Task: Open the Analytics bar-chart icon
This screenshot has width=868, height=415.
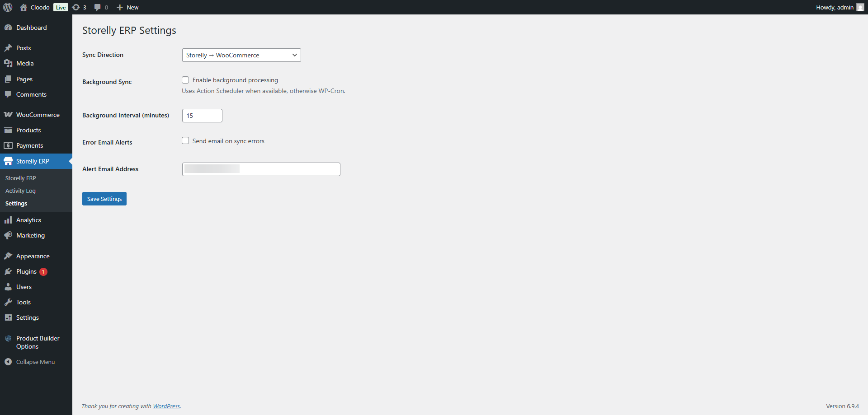Action: [x=9, y=220]
